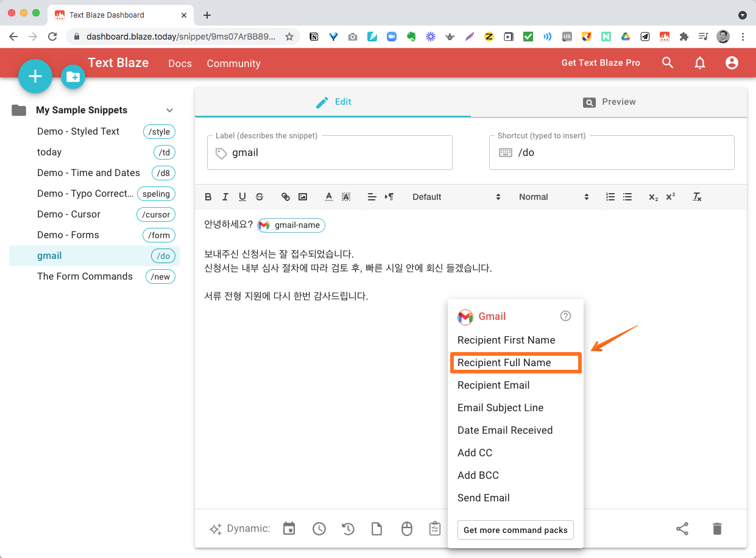756x558 pixels.
Task: Open text color picker
Action: [x=329, y=197]
